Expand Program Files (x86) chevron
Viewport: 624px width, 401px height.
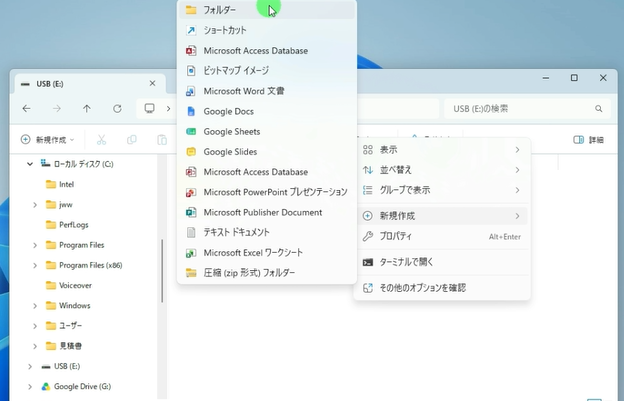35,265
